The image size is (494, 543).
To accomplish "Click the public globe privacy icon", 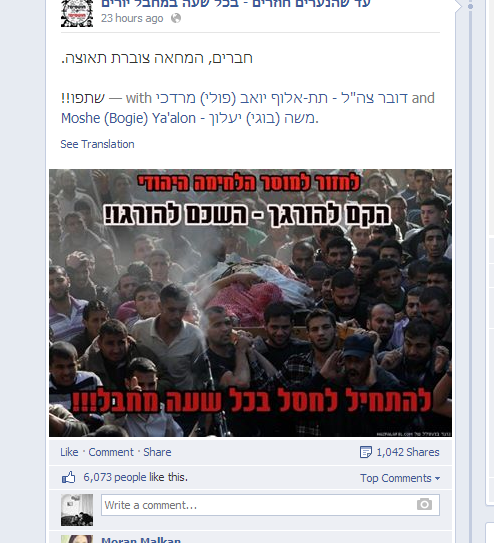I will 176,18.
